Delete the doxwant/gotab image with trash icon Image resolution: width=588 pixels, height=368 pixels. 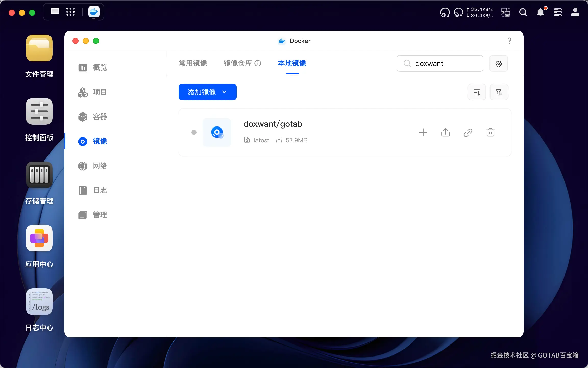point(490,132)
